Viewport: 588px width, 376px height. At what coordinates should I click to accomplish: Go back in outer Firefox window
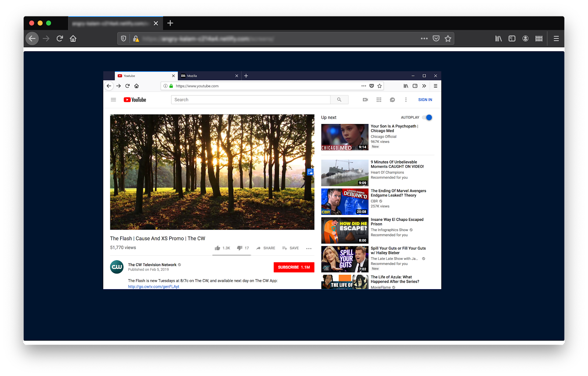[32, 38]
